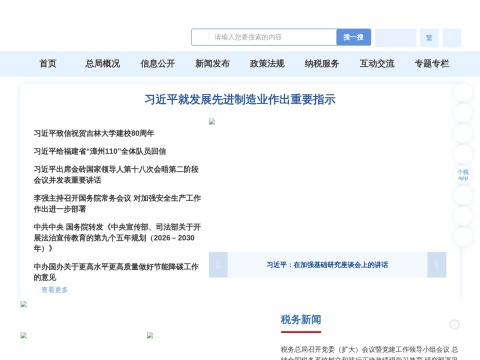Viewport: 480px width, 360px height.
Task: Open news about 吉林大学建校80周年
Action: click(x=94, y=133)
